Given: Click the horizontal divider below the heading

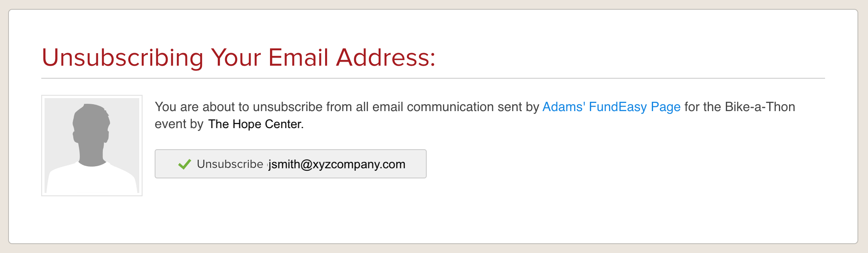Looking at the screenshot, I should pyautogui.click(x=433, y=78).
